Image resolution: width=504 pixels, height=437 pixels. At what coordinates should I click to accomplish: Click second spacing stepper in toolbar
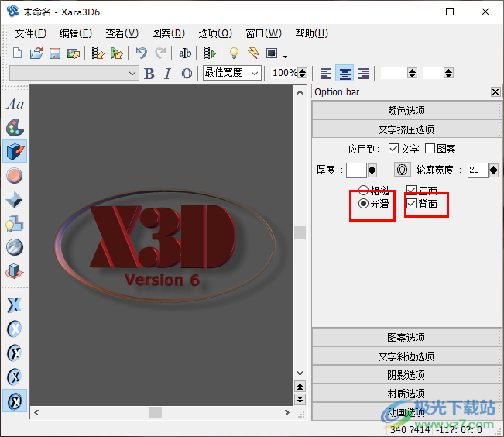[449, 73]
